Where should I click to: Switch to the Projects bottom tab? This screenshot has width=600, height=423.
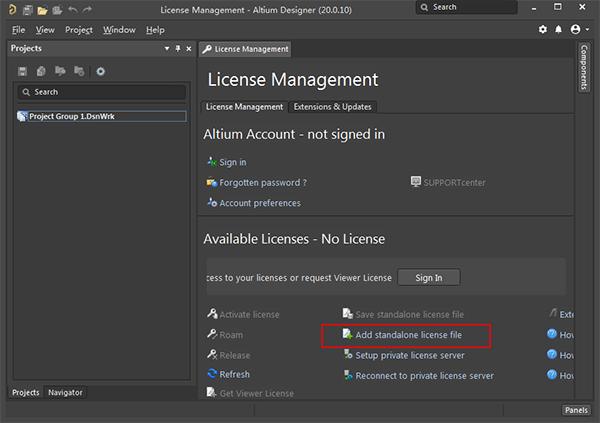26,393
